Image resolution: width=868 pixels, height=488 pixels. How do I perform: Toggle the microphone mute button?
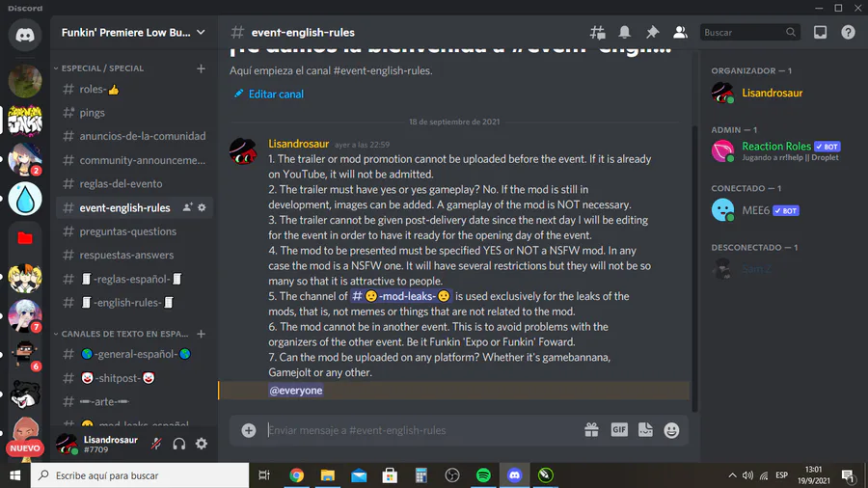[x=156, y=444]
